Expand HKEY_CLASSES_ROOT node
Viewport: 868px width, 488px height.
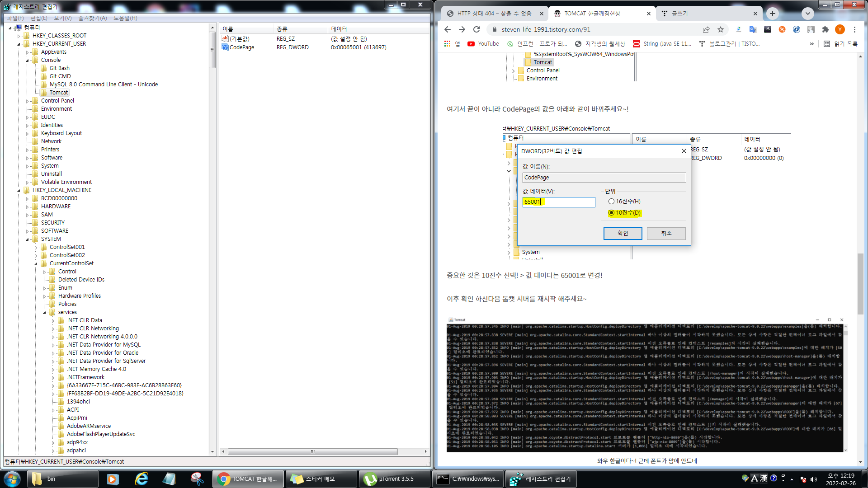19,36
